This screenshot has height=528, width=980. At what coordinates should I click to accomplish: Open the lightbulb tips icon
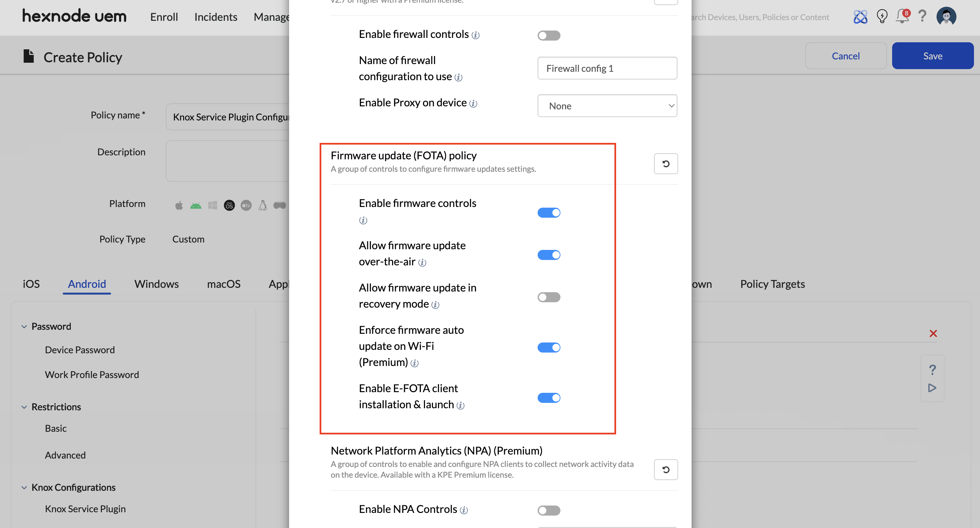882,17
